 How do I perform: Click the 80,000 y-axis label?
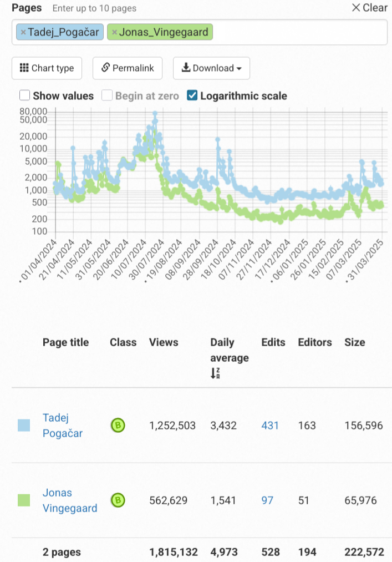pyautogui.click(x=33, y=112)
